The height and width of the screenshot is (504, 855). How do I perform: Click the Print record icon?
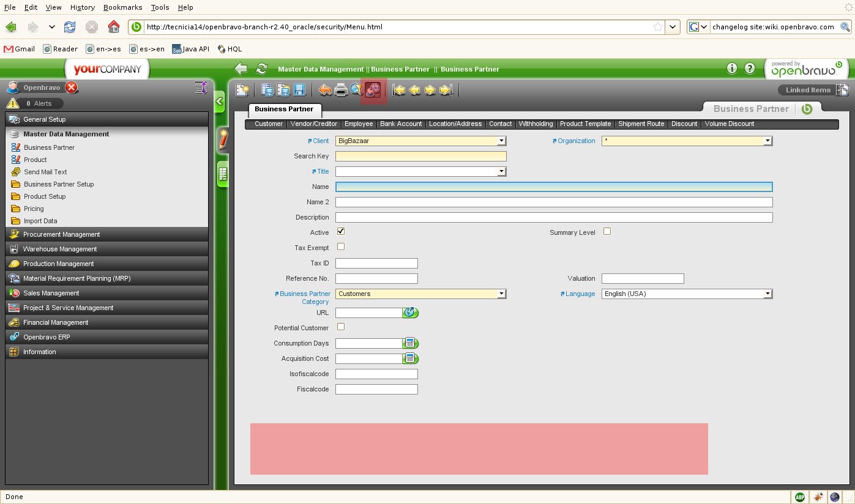coord(341,91)
